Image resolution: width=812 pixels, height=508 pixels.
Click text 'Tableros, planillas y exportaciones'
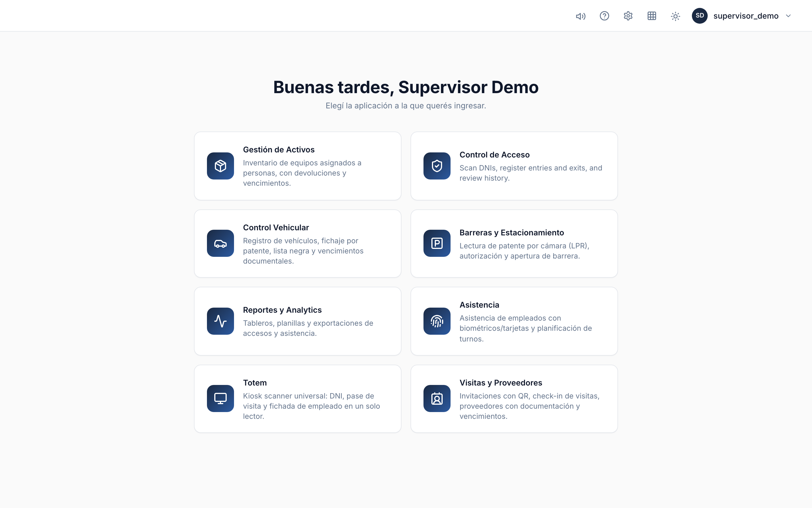click(303, 323)
